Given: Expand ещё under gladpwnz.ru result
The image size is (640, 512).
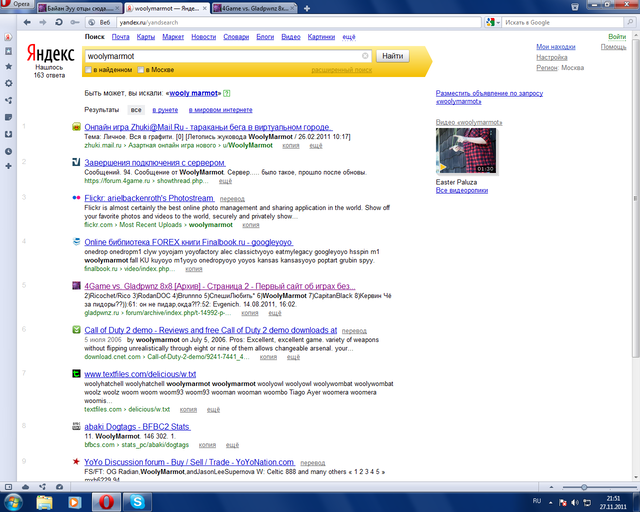Looking at the screenshot, I should click(x=275, y=313).
